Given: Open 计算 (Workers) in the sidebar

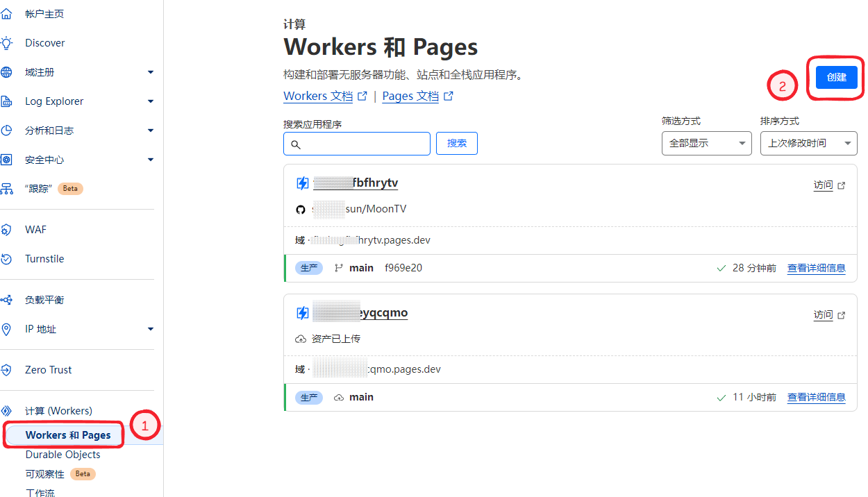Looking at the screenshot, I should pos(58,411).
